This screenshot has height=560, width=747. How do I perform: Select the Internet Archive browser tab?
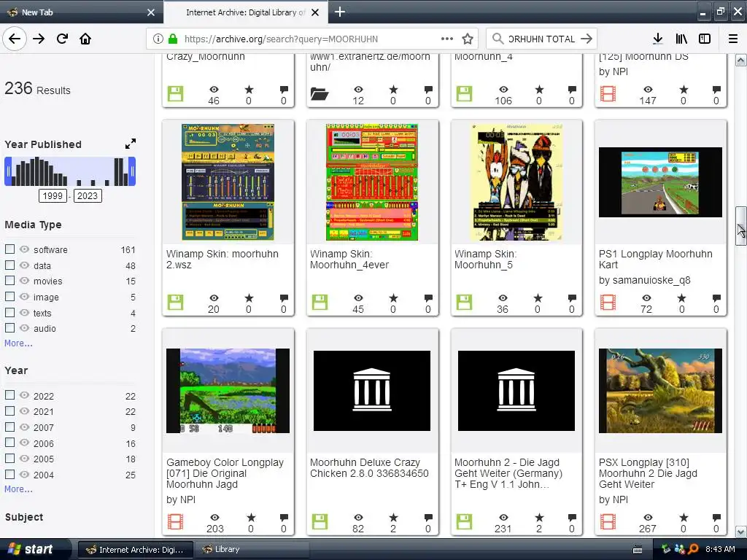click(245, 12)
